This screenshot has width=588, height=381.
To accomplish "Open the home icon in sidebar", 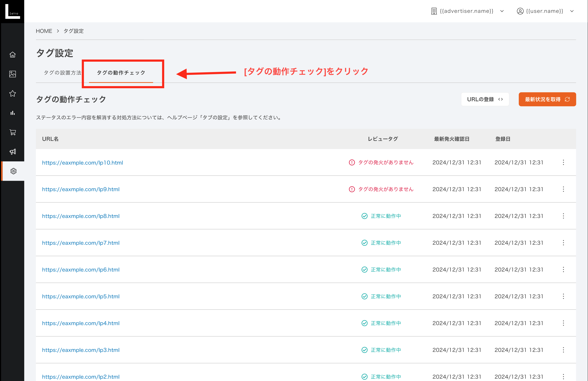I will pyautogui.click(x=13, y=55).
